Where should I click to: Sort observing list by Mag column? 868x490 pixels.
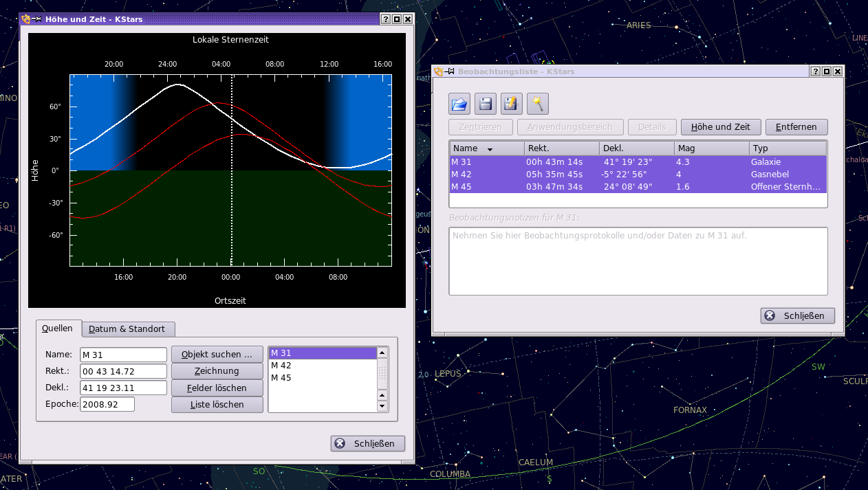(x=711, y=148)
